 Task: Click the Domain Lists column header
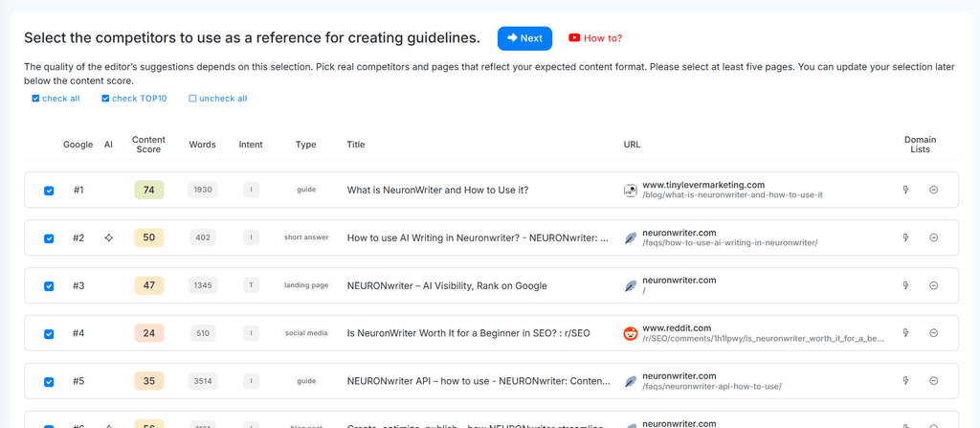(x=920, y=145)
